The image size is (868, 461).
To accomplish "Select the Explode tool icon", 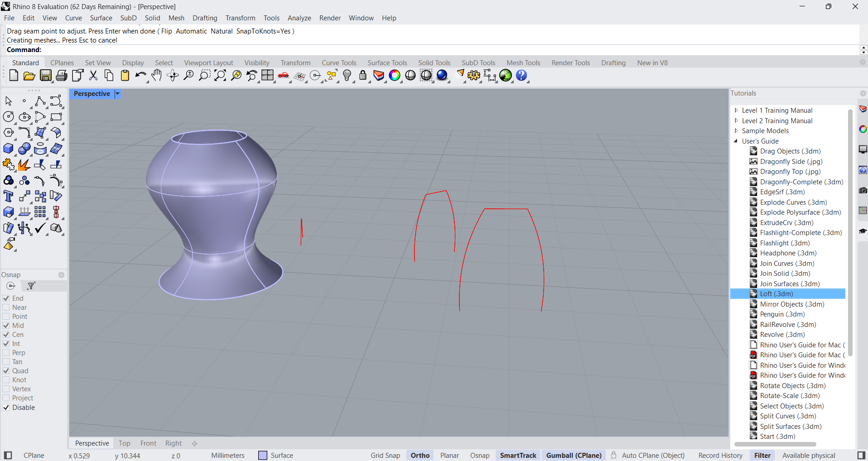I will [x=24, y=165].
